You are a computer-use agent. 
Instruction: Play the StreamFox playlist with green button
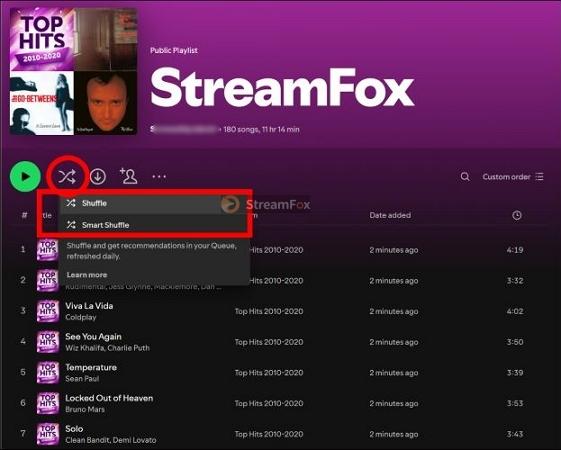coord(25,176)
